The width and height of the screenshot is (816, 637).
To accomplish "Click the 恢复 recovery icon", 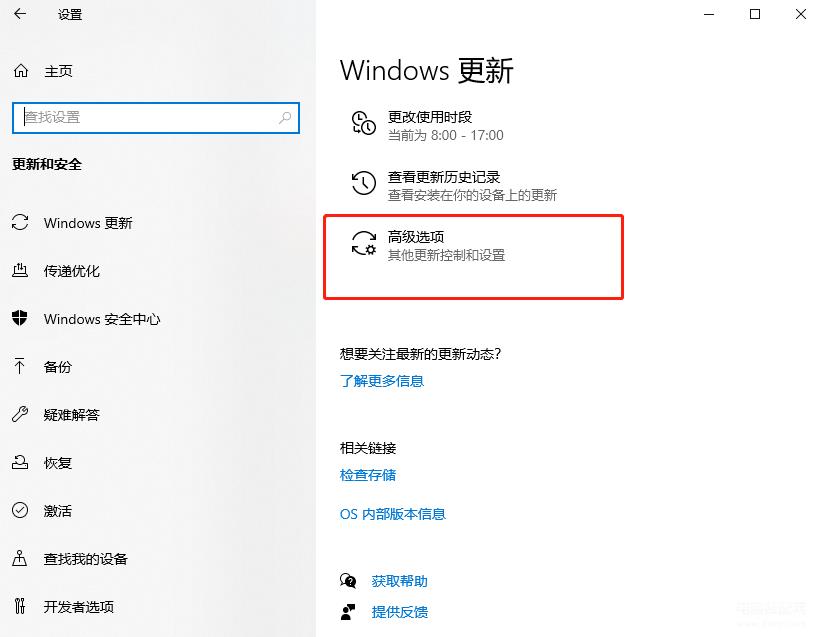I will pos(20,462).
